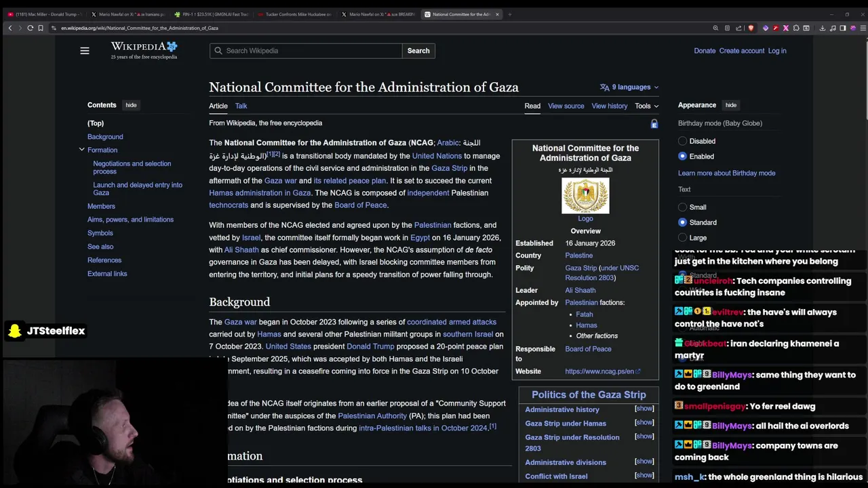Bookmark this page using the bookmark icon

click(41, 28)
